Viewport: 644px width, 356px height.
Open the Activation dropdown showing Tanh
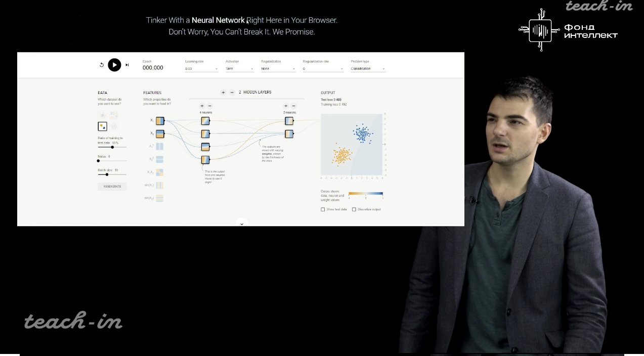pos(239,69)
